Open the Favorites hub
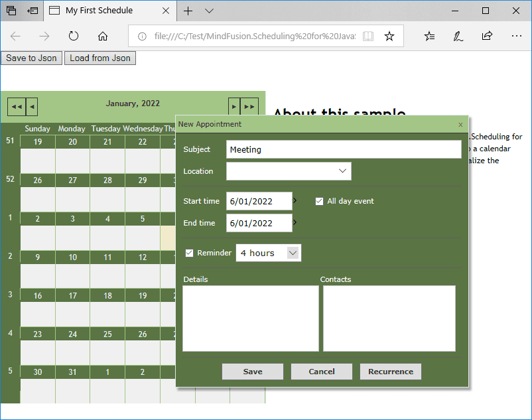This screenshot has width=532, height=420. (429, 36)
